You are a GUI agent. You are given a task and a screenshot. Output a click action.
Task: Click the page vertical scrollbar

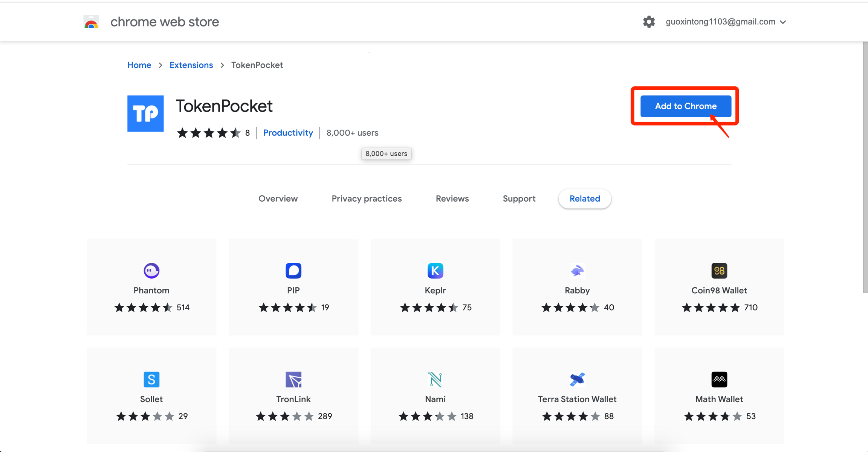click(865, 168)
